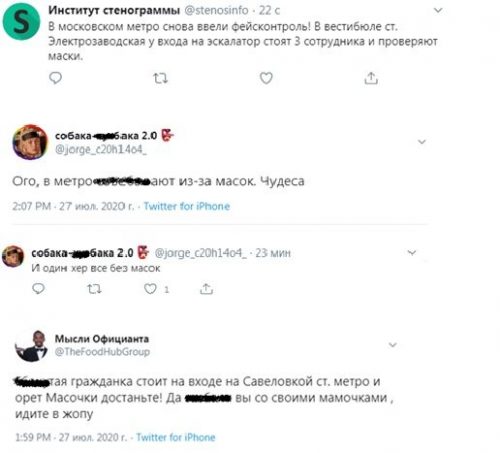Screen dimensions: 500x453
Task: Like the tweet with 1 like
Action: [x=150, y=289]
